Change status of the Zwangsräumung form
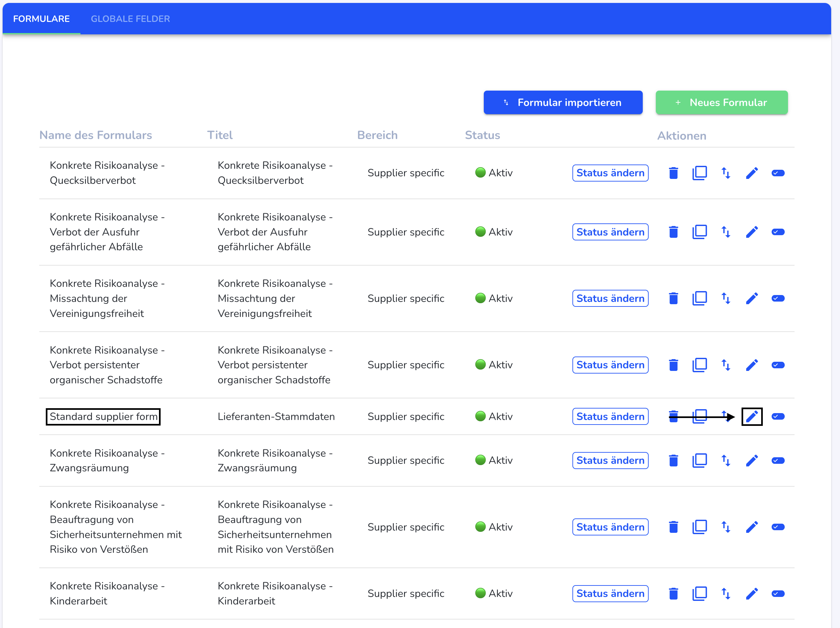840x628 pixels. coord(610,461)
